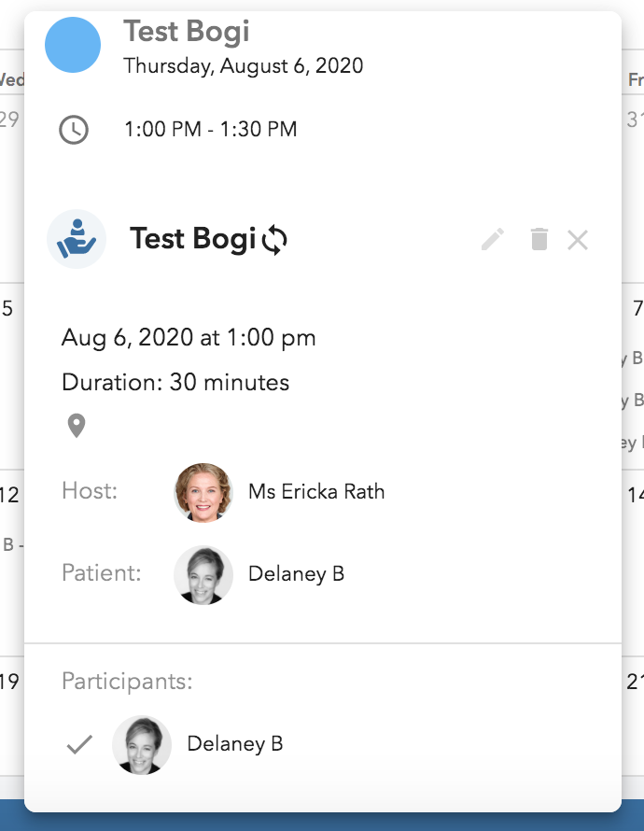
Task: Select the Delaney B participant name
Action: (234, 743)
